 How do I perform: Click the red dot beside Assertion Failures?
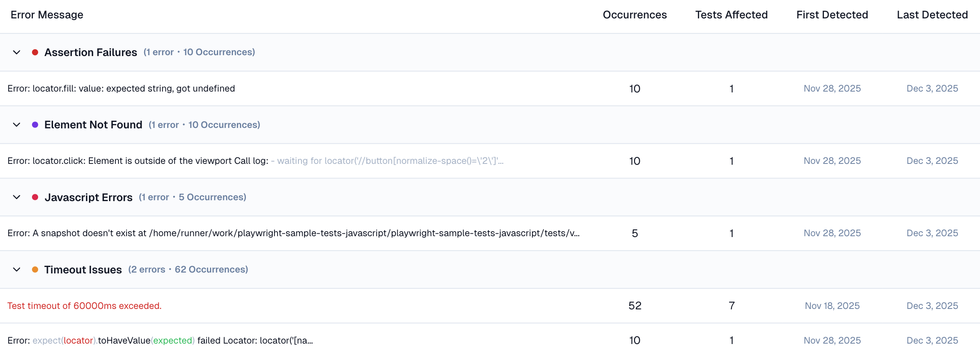click(x=35, y=52)
